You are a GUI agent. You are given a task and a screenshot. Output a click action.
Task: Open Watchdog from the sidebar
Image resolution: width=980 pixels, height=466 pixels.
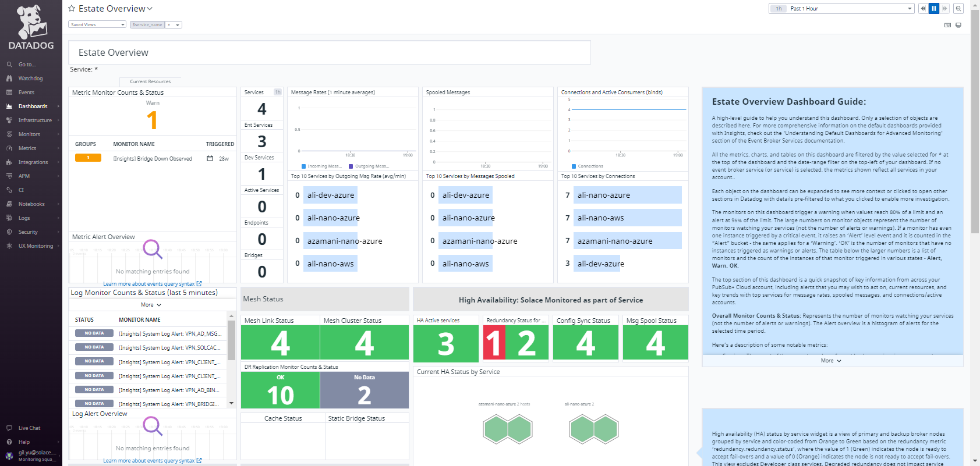[30, 79]
